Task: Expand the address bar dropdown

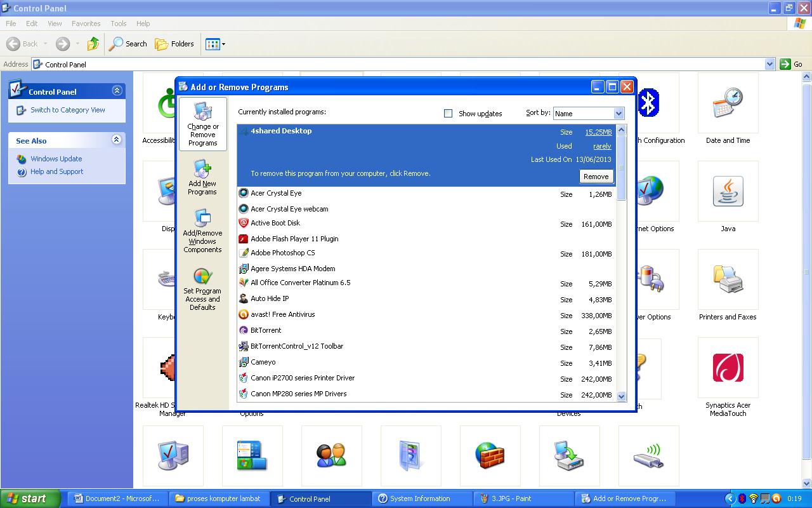Action: click(769, 63)
